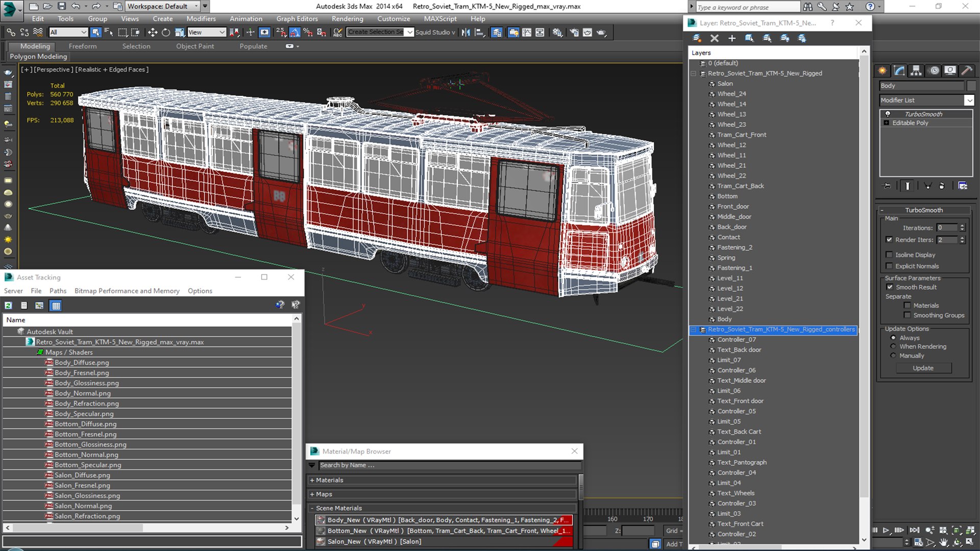Open the Utilities hammer tab
Viewport: 980px width, 551px height.
point(967,71)
